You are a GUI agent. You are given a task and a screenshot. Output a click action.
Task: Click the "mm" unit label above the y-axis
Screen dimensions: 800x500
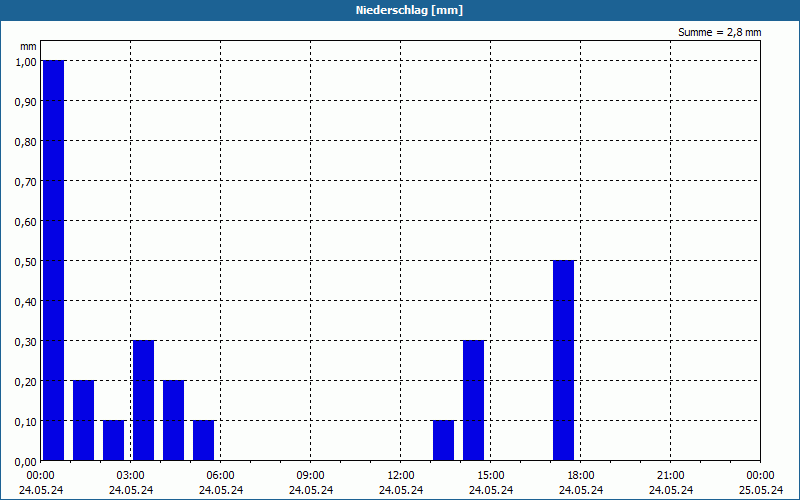coord(28,46)
